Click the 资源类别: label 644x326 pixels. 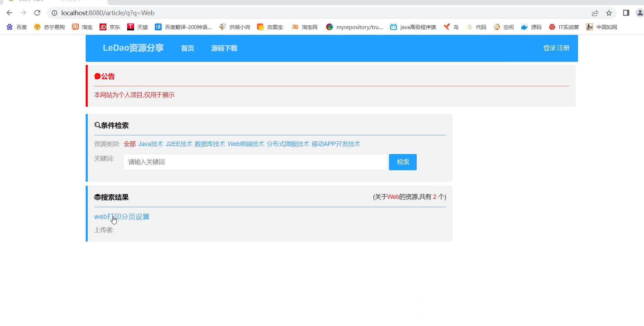pos(107,144)
